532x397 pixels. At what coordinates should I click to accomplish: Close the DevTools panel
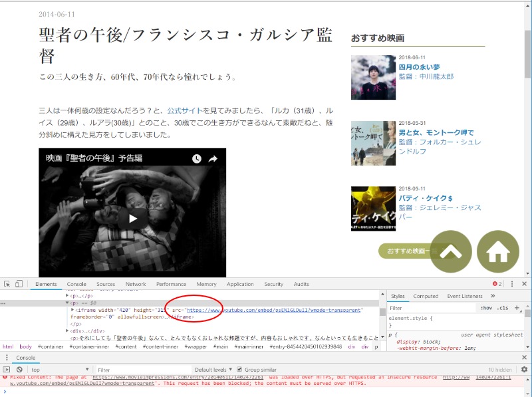coord(524,284)
